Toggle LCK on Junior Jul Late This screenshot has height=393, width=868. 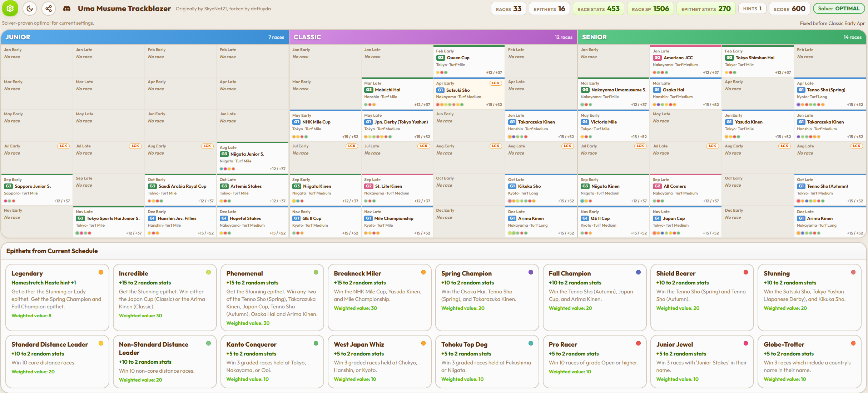135,146
